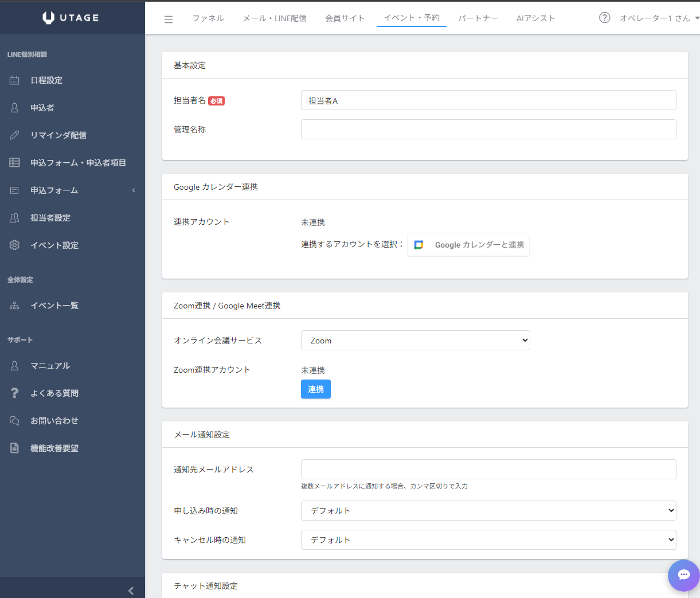Click the マニュアル person icon

coord(14,366)
